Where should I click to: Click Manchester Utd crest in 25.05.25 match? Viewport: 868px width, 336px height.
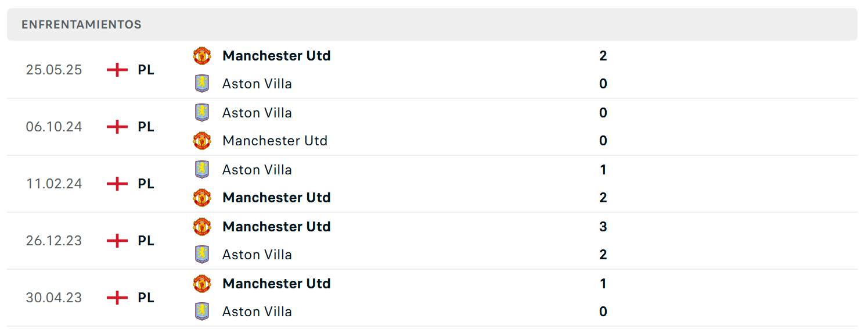coord(202,56)
